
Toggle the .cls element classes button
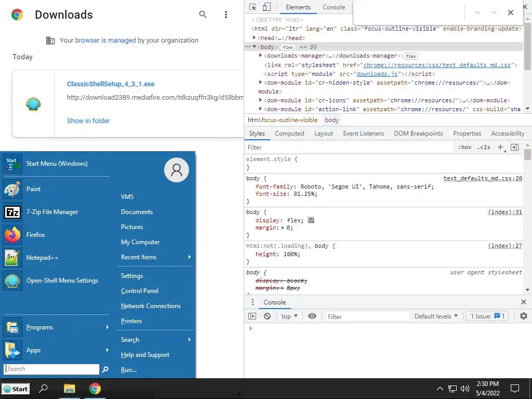pyautogui.click(x=484, y=147)
